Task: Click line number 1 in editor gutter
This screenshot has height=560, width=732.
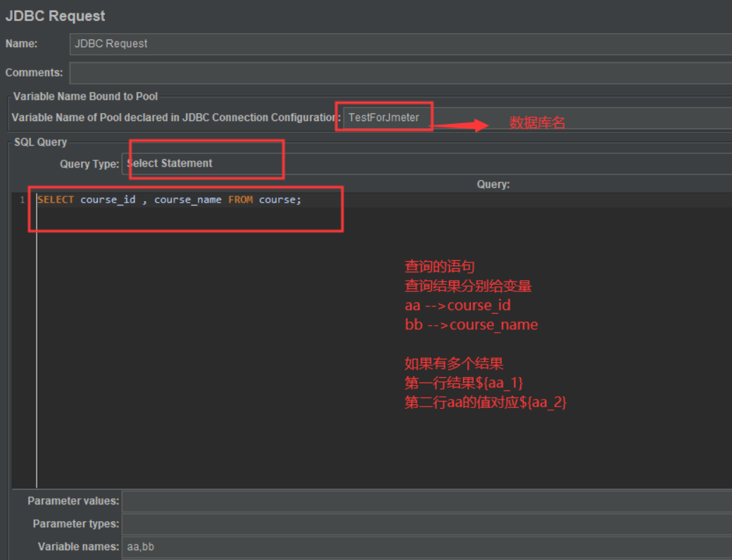Action: [23, 200]
